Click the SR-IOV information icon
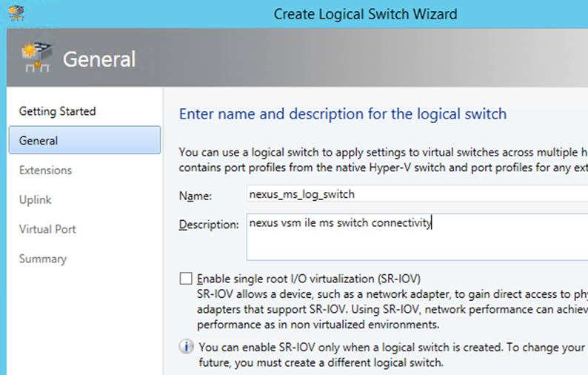The width and height of the screenshot is (588, 375). [x=187, y=347]
